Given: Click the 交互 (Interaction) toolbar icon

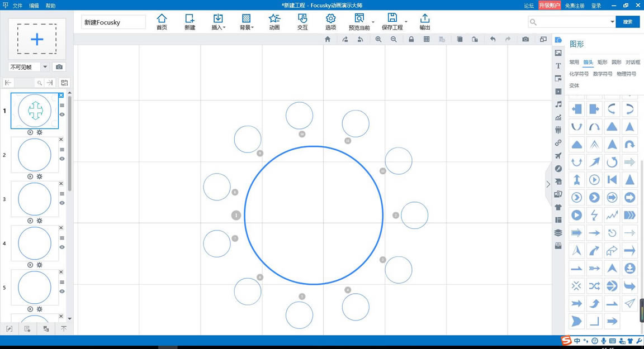Looking at the screenshot, I should tap(302, 21).
